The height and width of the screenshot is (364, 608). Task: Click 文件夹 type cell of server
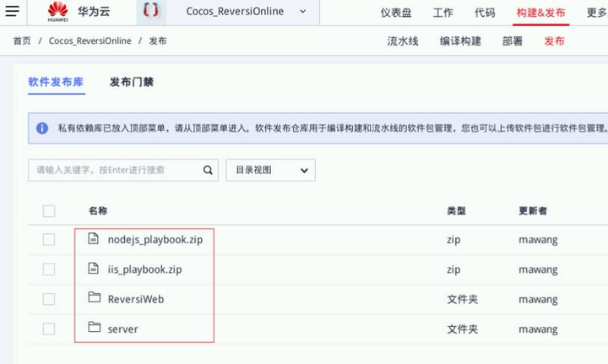[462, 329]
